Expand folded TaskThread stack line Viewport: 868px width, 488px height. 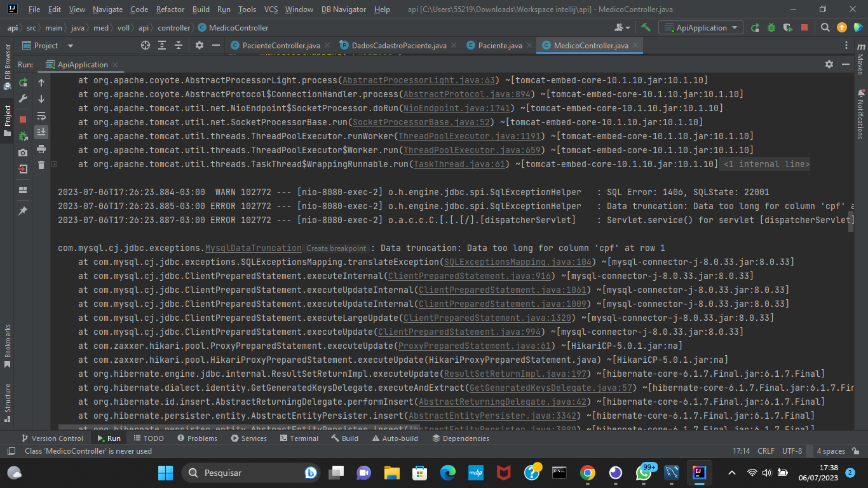[55, 164]
